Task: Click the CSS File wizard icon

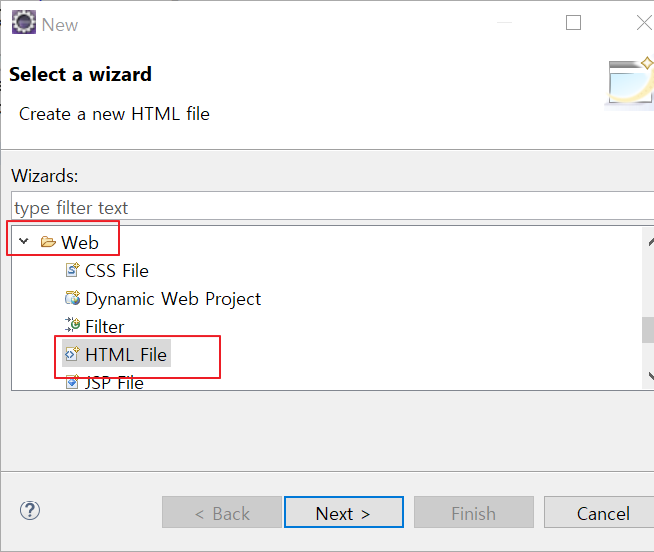Action: click(72, 270)
